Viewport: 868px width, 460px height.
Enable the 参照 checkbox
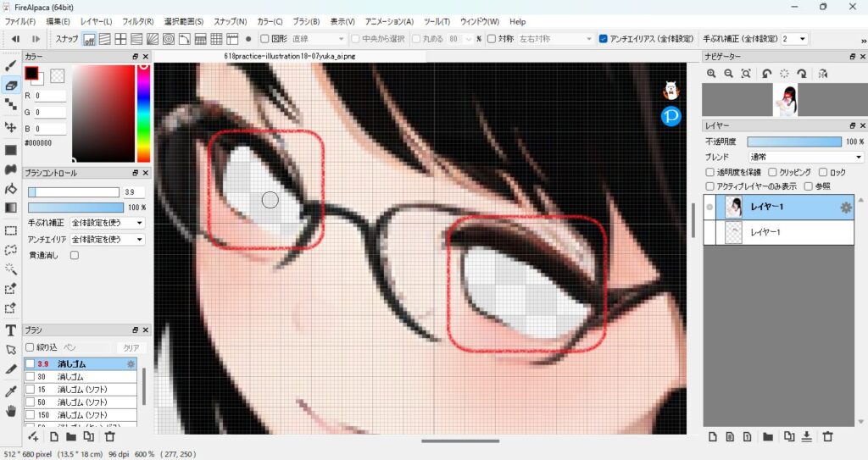(808, 186)
